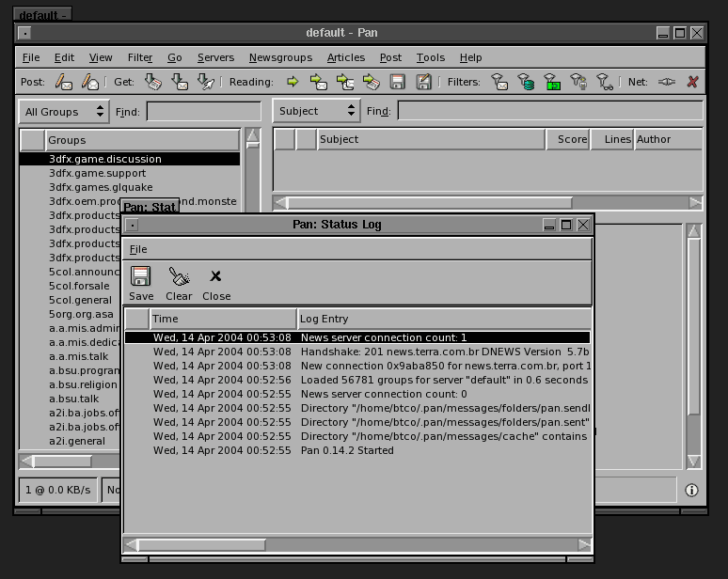Open the Help menu

(471, 57)
